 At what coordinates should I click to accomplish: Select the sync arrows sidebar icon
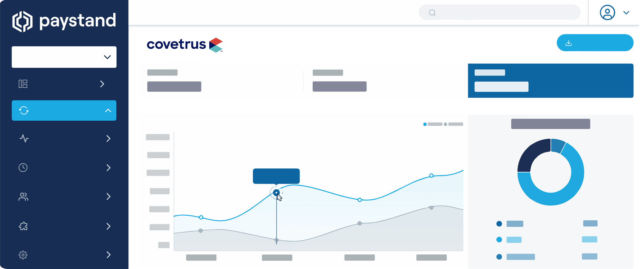click(24, 110)
